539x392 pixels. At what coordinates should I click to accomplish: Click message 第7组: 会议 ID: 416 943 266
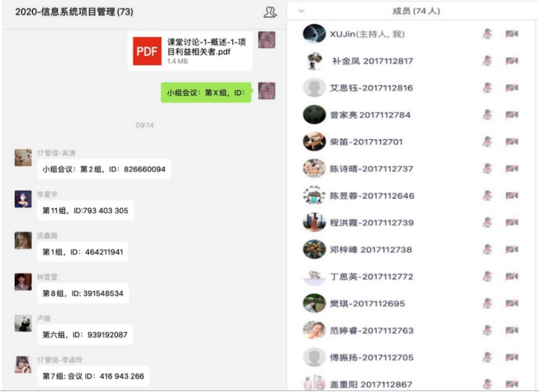click(x=93, y=376)
